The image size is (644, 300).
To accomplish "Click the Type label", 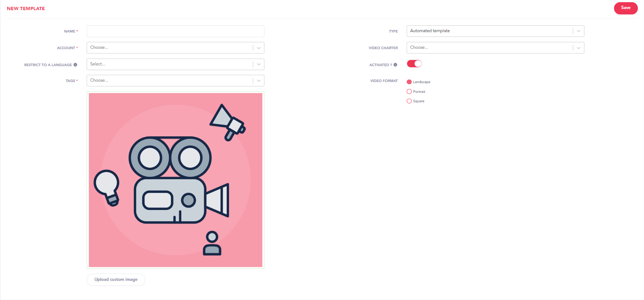I will coord(393,31).
